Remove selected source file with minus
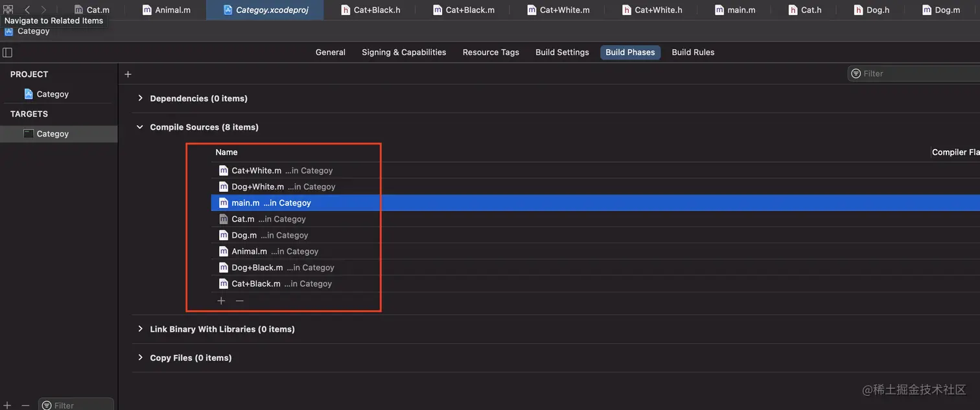The width and height of the screenshot is (980, 410). click(x=240, y=301)
